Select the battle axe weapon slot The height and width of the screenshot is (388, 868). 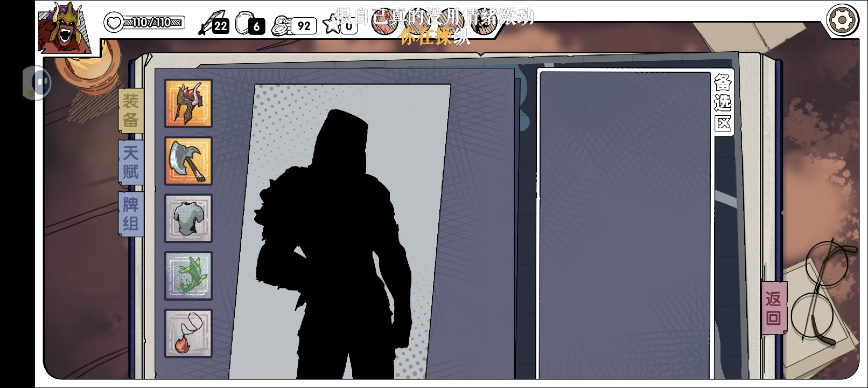pos(188,161)
